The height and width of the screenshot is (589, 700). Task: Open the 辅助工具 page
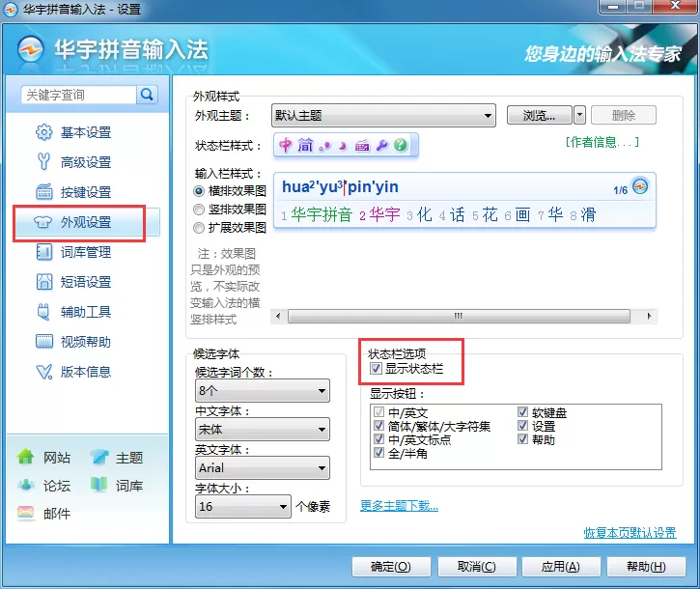(x=86, y=312)
